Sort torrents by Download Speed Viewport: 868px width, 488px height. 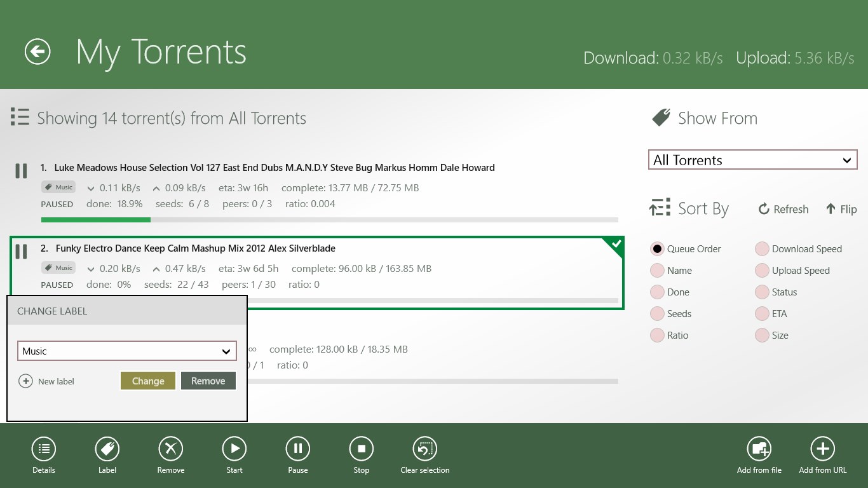pos(763,249)
